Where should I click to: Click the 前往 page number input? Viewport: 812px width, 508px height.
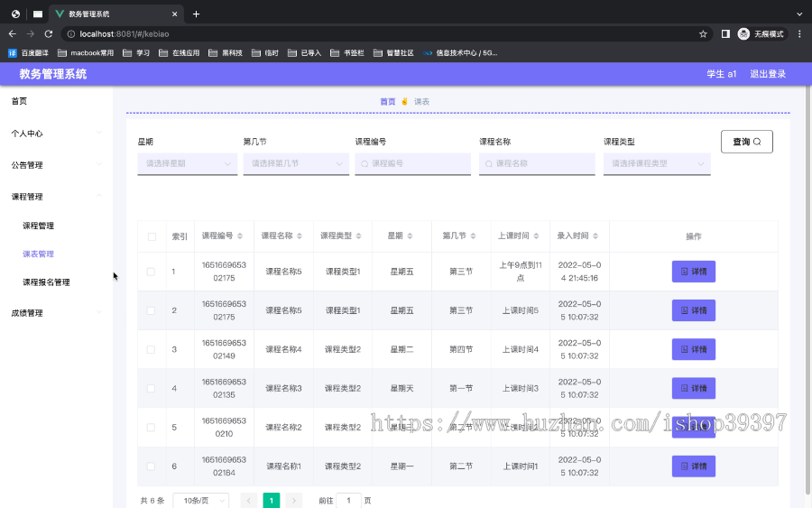click(348, 501)
